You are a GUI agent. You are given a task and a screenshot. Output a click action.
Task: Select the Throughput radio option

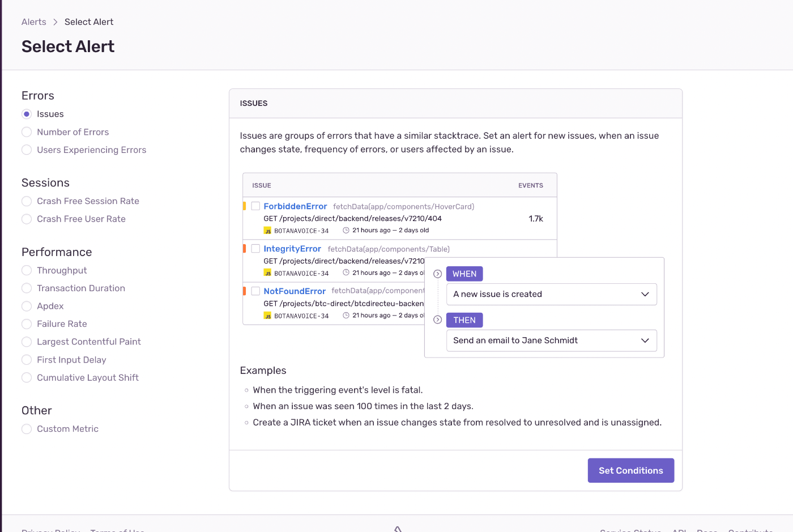click(x=27, y=271)
